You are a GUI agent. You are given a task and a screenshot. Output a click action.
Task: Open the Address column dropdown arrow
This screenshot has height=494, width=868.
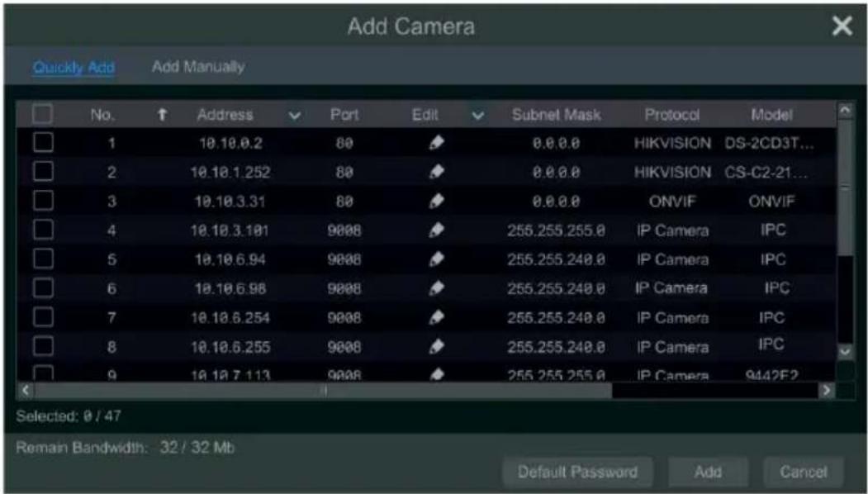click(x=295, y=116)
